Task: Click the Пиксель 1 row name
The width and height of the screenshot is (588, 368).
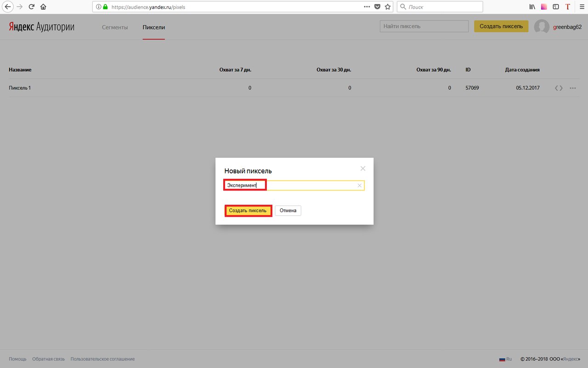Action: pos(20,88)
